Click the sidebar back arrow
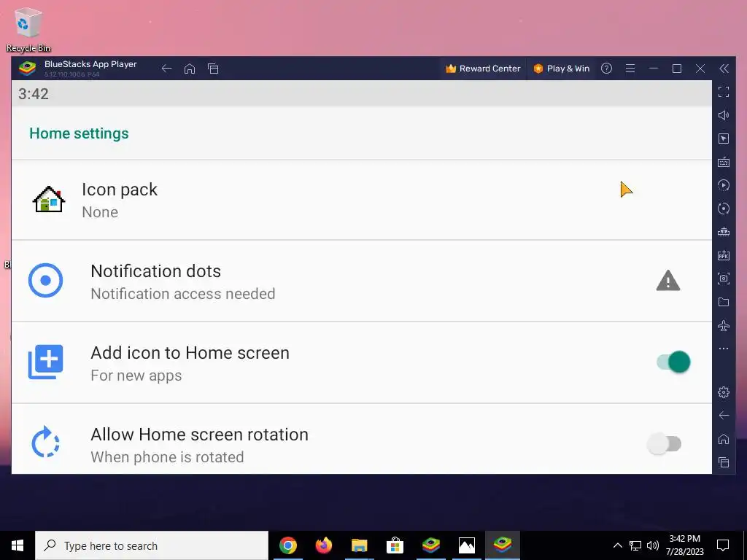747x560 pixels. (x=724, y=415)
